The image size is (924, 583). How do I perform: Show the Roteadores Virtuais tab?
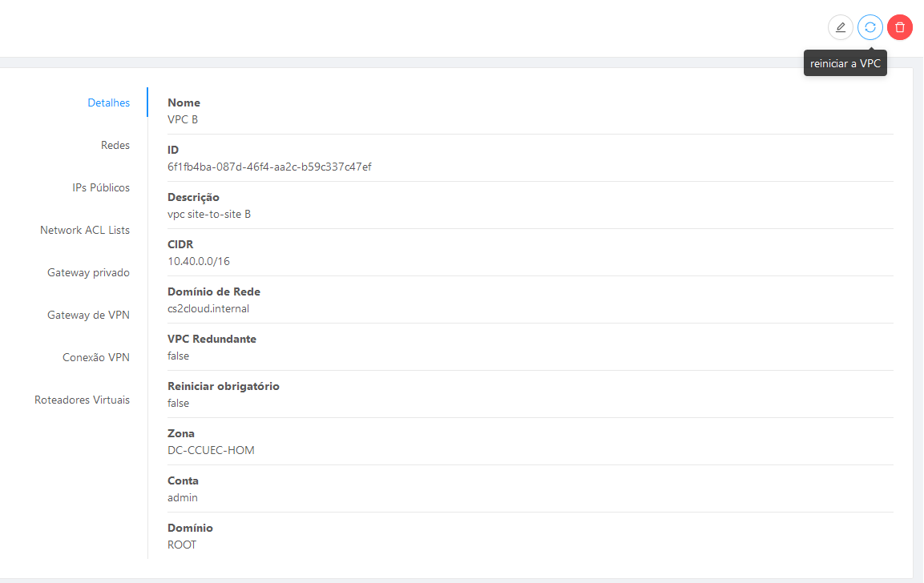click(x=82, y=400)
